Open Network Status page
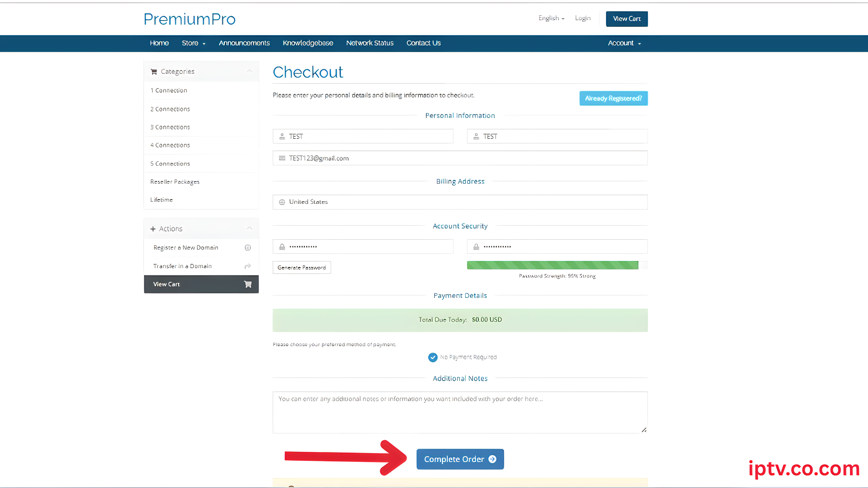The width and height of the screenshot is (868, 488). pos(370,43)
